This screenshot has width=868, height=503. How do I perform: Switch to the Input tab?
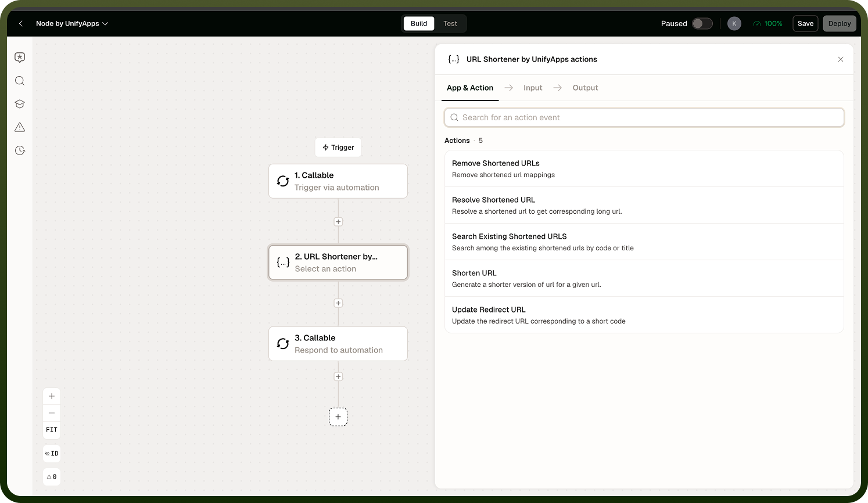[x=533, y=88]
